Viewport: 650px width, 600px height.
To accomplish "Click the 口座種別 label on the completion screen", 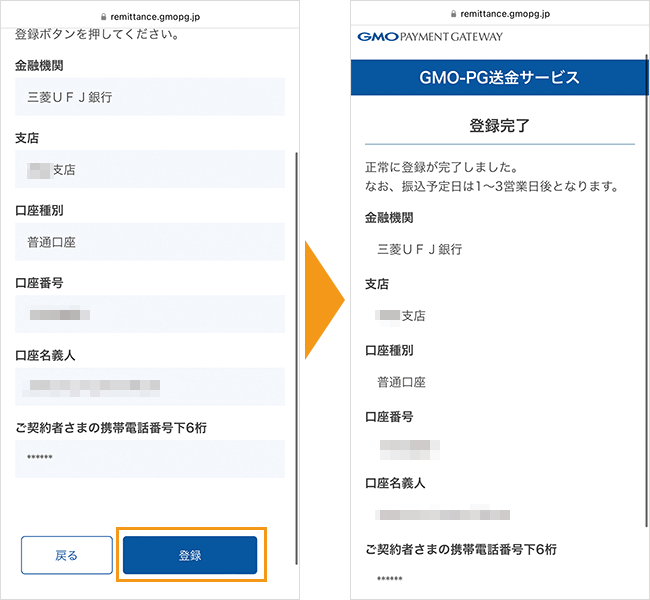I will pyautogui.click(x=389, y=350).
